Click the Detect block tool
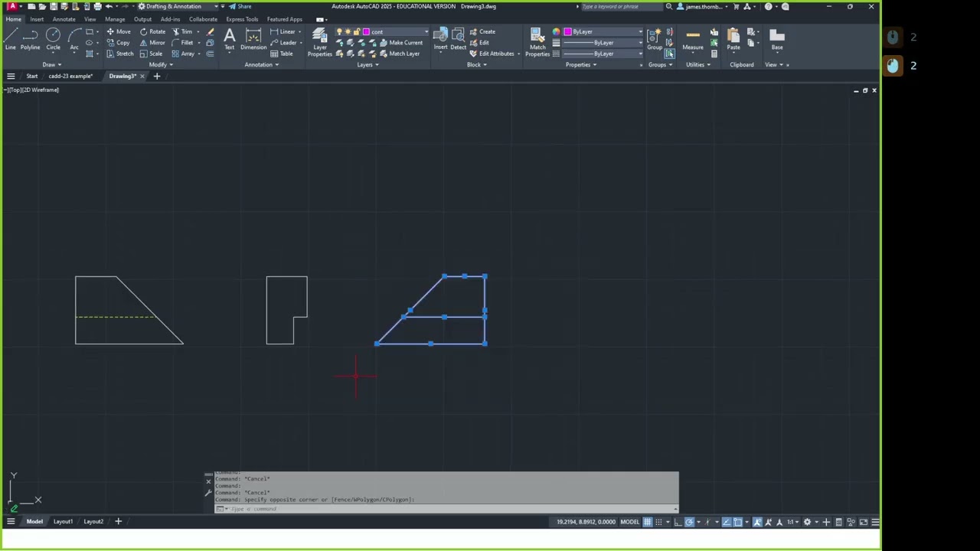The image size is (980, 551). (x=458, y=39)
